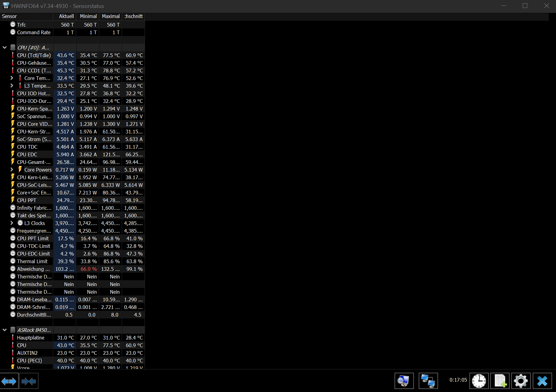The width and height of the screenshot is (556, 392).
Task: Click the Minimal column header
Action: pyautogui.click(x=88, y=16)
